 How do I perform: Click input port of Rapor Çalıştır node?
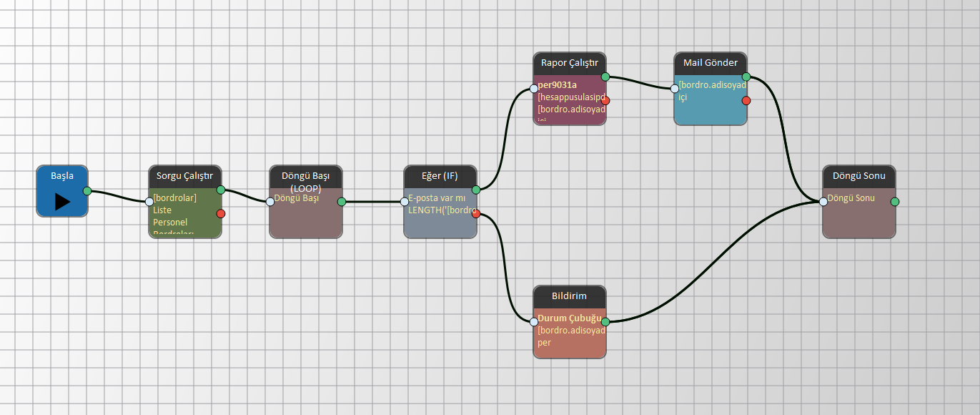click(534, 89)
